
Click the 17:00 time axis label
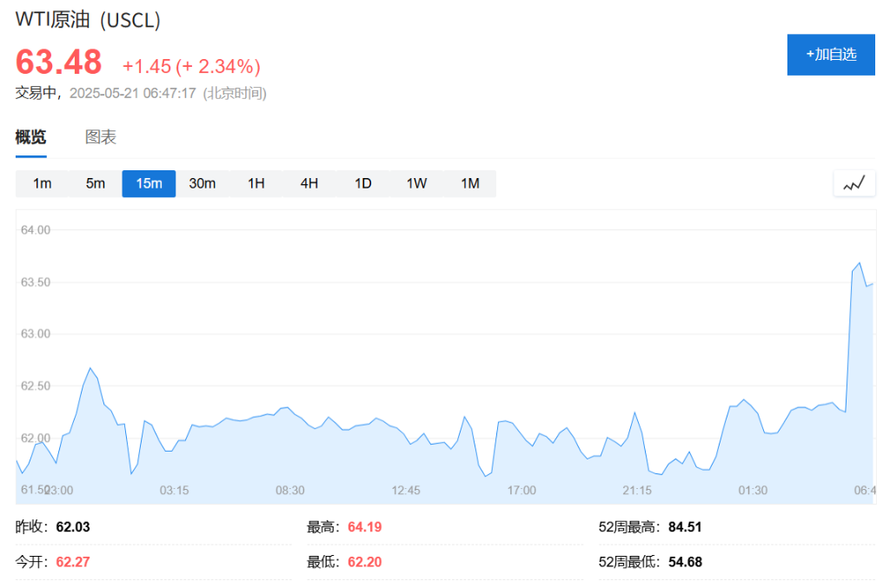pos(521,491)
